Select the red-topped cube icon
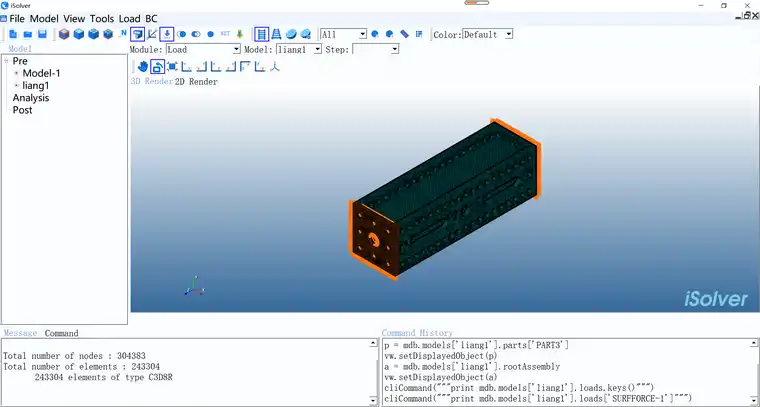760x407 pixels. tap(64, 34)
